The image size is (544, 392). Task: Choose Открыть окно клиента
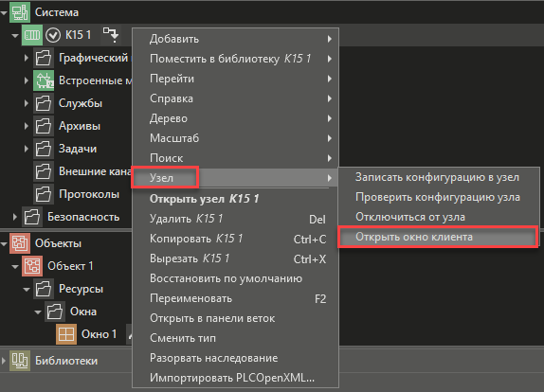click(439, 237)
